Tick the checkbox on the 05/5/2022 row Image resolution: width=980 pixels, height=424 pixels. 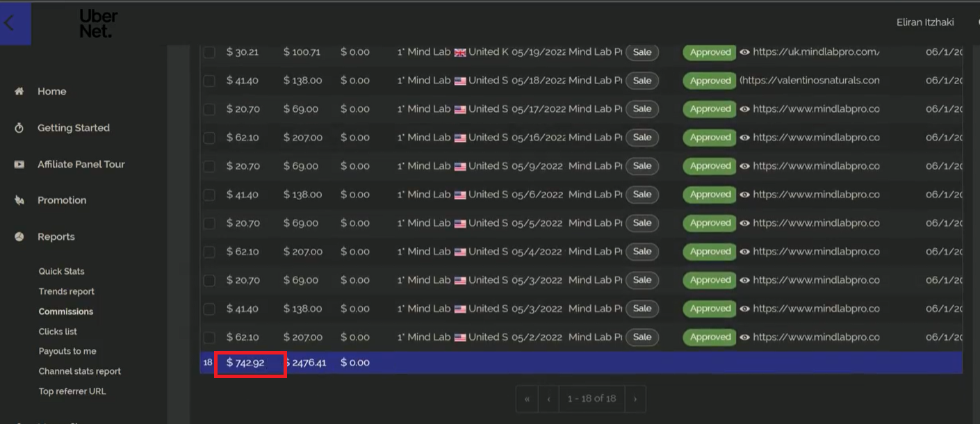click(209, 223)
